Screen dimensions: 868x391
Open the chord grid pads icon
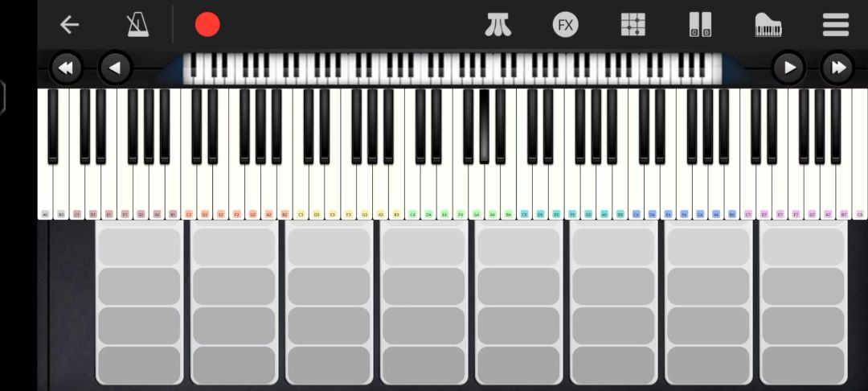coord(633,25)
